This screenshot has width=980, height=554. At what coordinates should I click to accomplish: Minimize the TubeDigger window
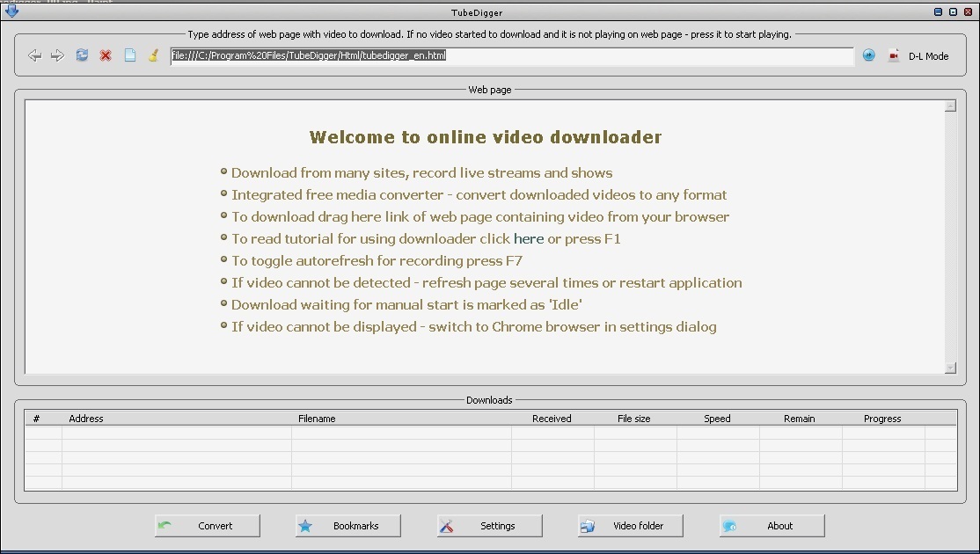[x=938, y=11]
